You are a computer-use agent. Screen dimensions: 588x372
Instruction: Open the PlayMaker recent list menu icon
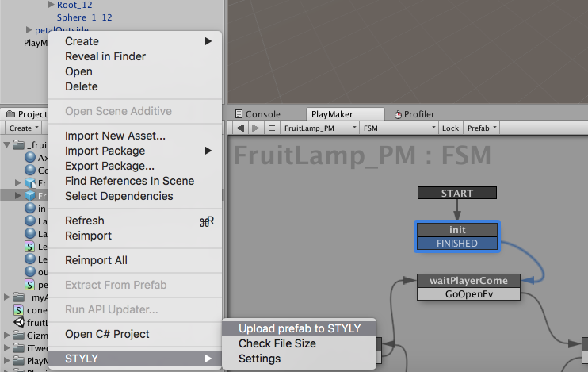point(272,128)
